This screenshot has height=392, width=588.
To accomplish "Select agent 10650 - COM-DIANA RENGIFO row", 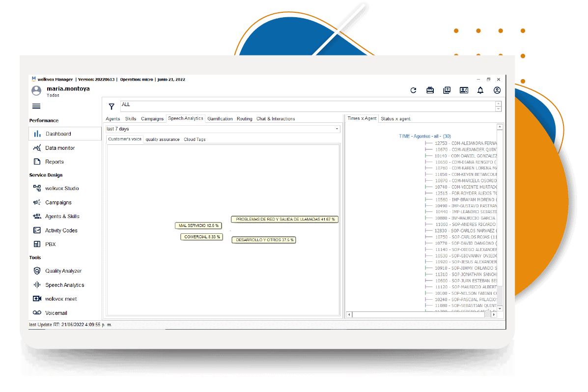I will coord(465,163).
